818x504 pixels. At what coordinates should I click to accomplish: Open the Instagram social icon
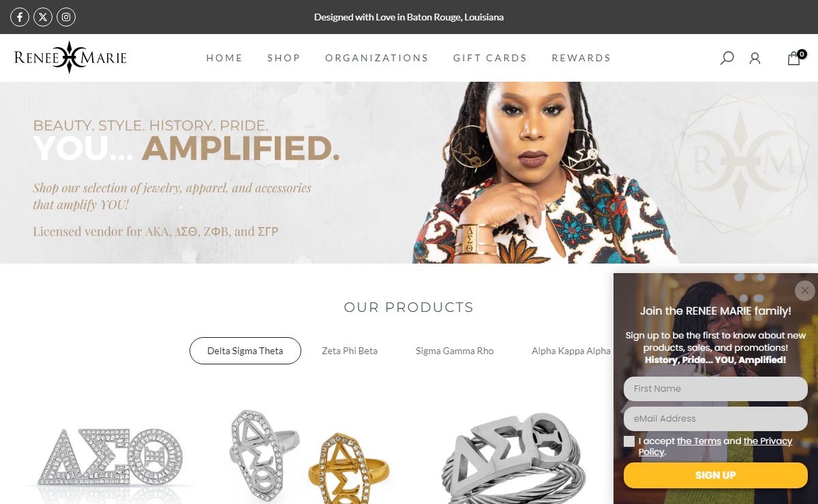click(x=66, y=17)
